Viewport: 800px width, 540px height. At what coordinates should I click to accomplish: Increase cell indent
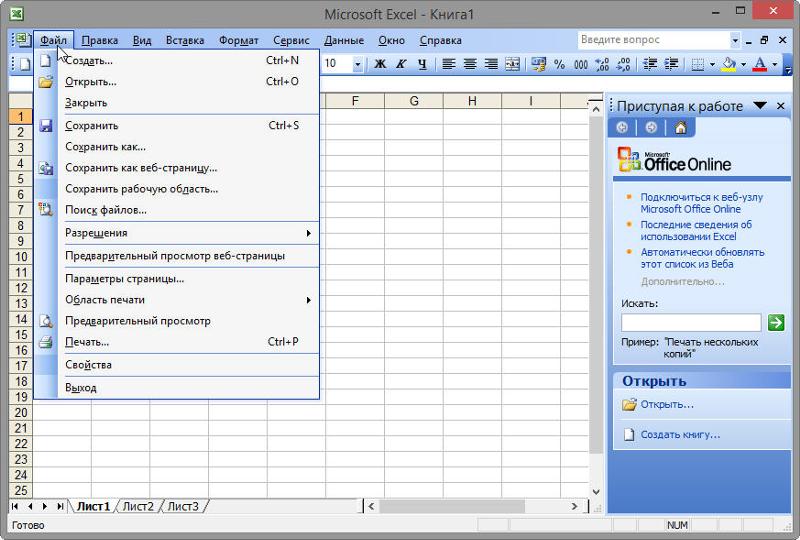coord(671,64)
